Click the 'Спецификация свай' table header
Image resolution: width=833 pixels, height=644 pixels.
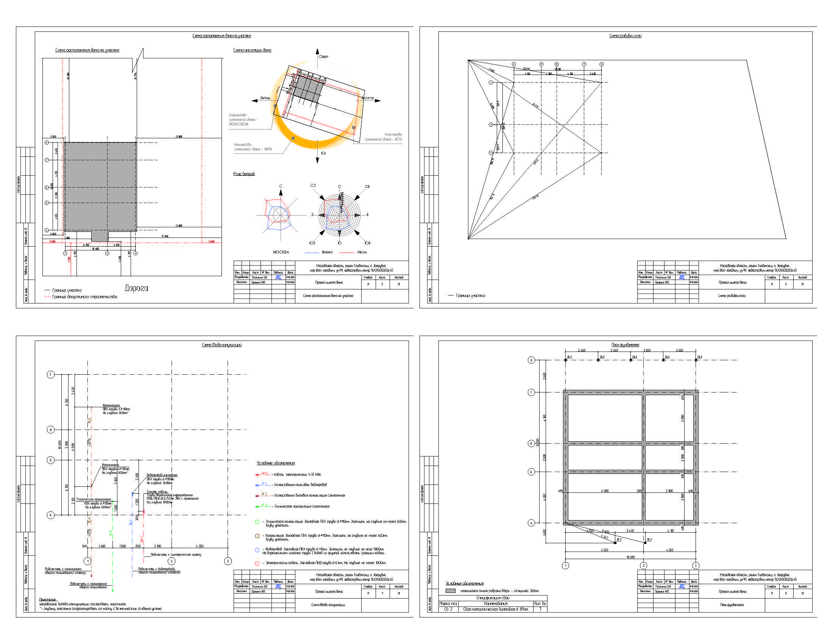click(493, 598)
